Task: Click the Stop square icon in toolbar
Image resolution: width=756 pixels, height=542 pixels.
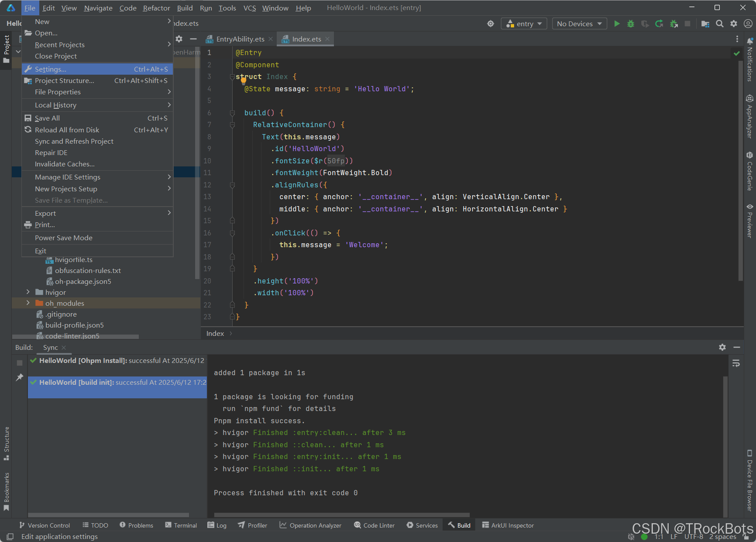Action: [x=687, y=24]
